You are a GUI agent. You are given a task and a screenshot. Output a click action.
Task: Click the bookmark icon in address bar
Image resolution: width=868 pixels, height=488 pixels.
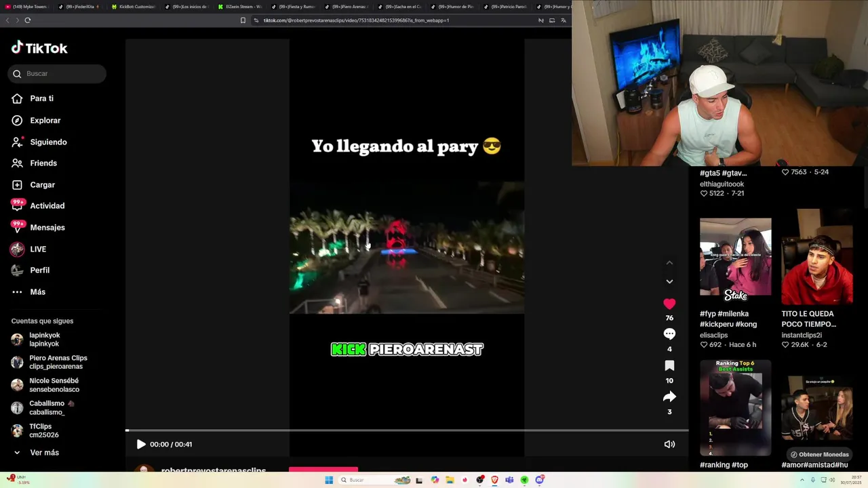pos(243,20)
